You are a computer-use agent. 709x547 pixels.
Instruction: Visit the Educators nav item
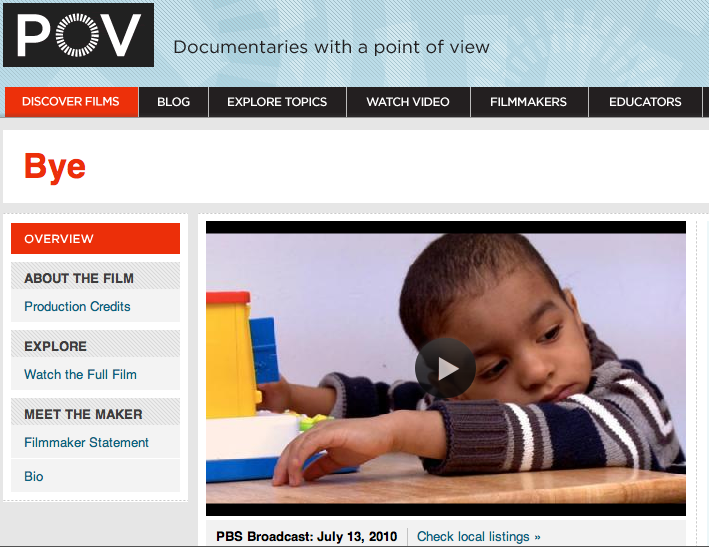point(645,102)
